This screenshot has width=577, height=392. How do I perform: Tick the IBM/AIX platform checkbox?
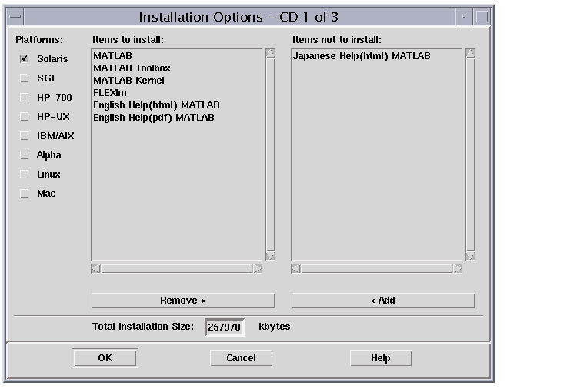pyautogui.click(x=24, y=136)
